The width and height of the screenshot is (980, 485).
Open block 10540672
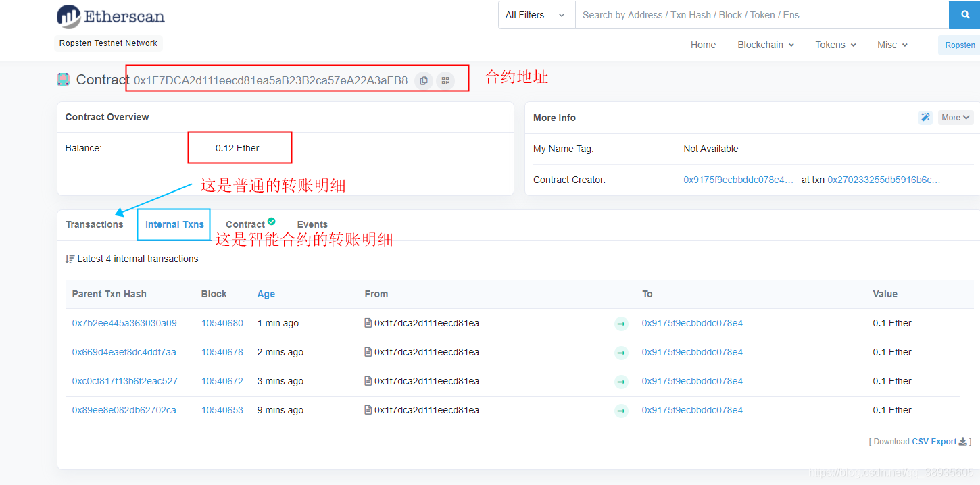222,381
